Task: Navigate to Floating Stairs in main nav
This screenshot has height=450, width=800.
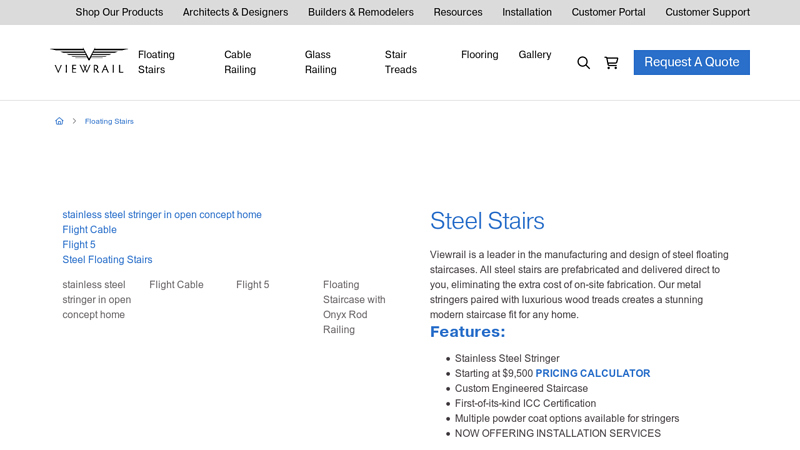Action: [x=156, y=62]
